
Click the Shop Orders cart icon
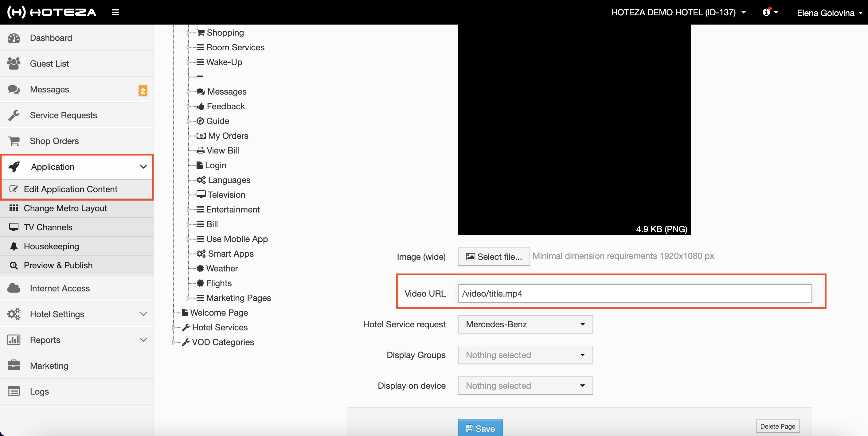(x=14, y=141)
